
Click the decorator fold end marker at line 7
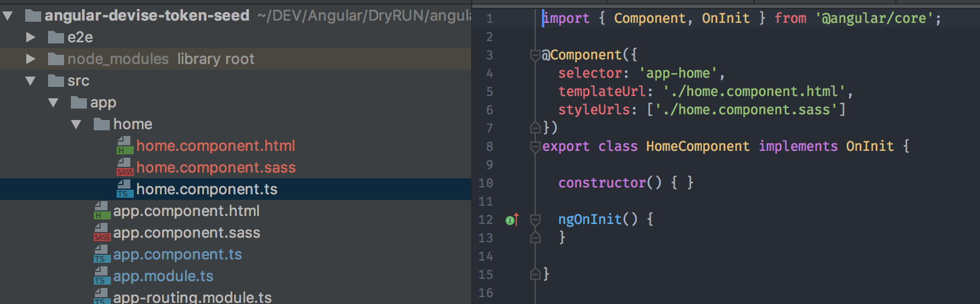tap(535, 128)
